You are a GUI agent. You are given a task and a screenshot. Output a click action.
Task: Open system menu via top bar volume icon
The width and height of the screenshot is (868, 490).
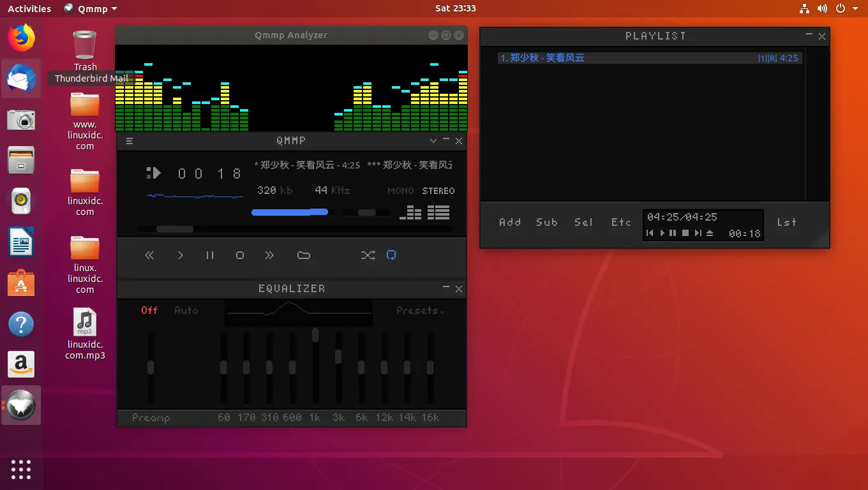point(822,8)
